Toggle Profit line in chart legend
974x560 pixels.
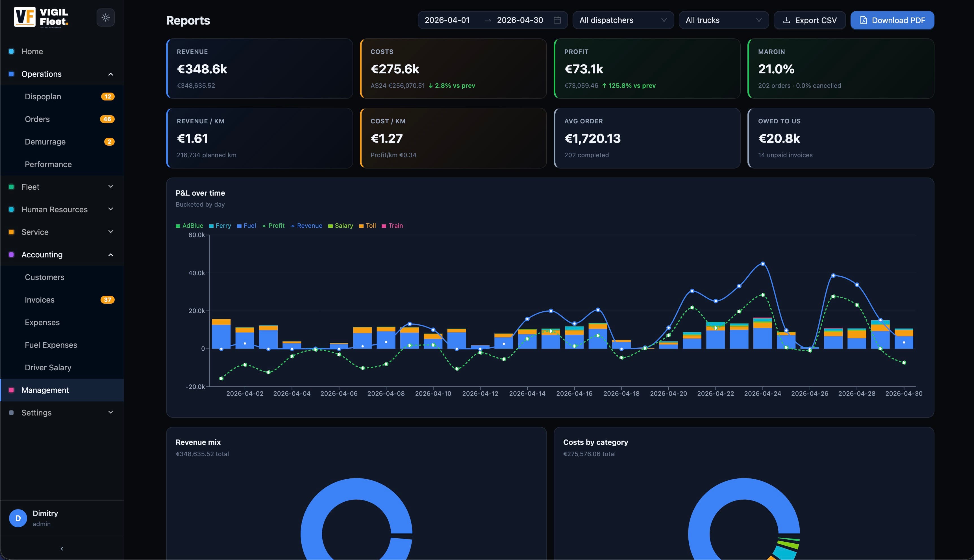(273, 226)
